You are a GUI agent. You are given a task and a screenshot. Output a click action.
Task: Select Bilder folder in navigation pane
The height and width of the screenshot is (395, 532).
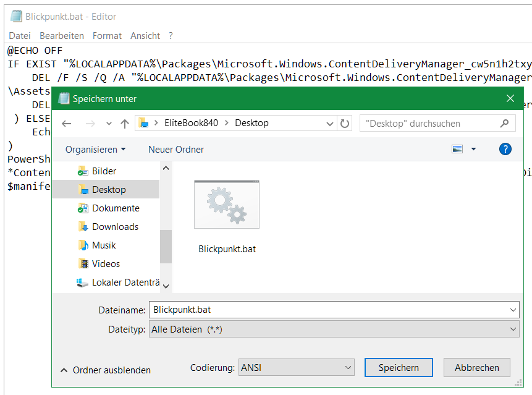[104, 171]
